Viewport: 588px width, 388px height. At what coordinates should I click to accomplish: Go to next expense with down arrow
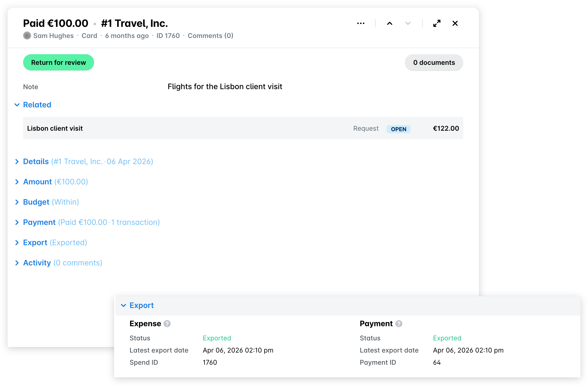pos(408,24)
